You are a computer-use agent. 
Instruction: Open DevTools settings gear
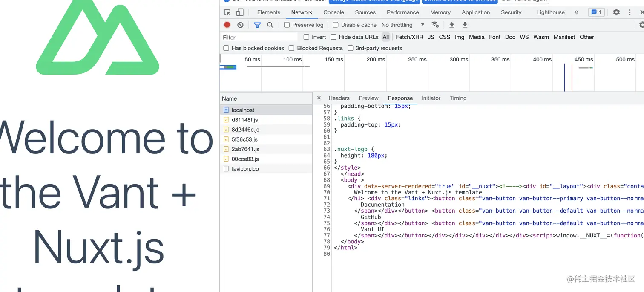point(616,12)
